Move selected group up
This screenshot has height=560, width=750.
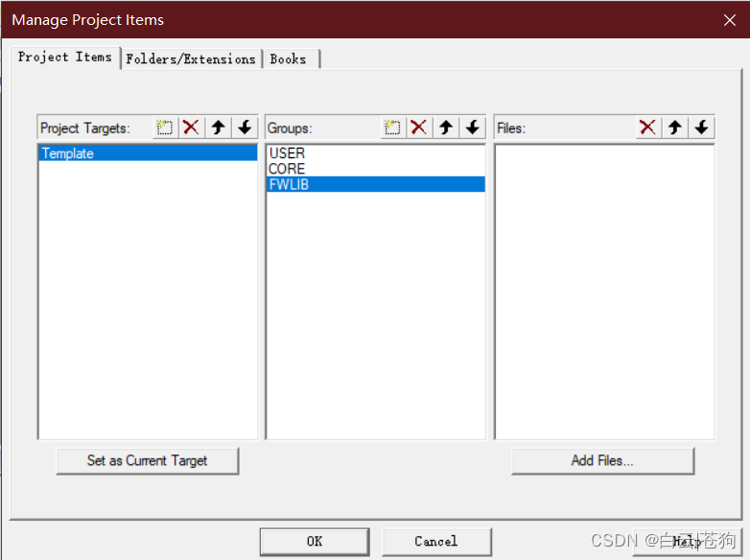pyautogui.click(x=446, y=128)
